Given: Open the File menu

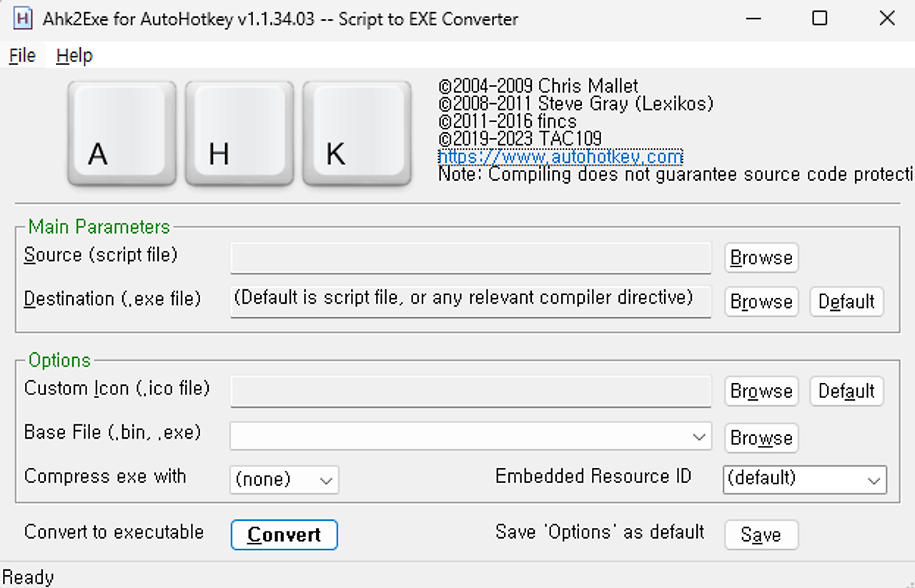Looking at the screenshot, I should tap(22, 55).
